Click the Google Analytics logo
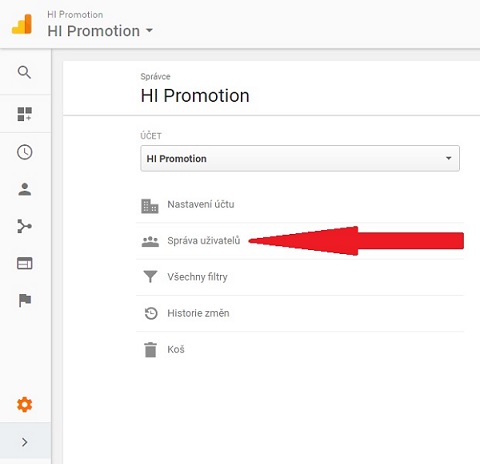The width and height of the screenshot is (480, 464). click(22, 24)
